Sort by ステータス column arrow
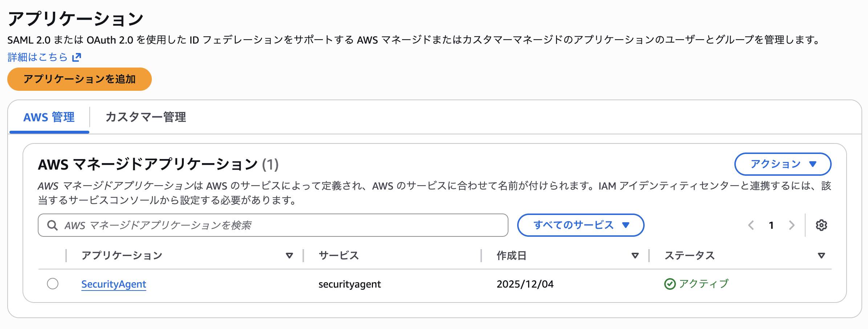The height and width of the screenshot is (329, 868). click(821, 256)
